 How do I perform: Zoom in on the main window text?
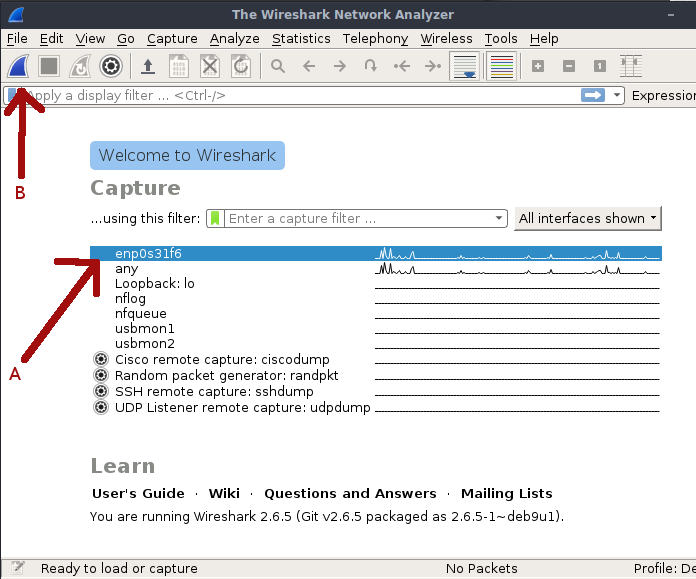coord(538,67)
